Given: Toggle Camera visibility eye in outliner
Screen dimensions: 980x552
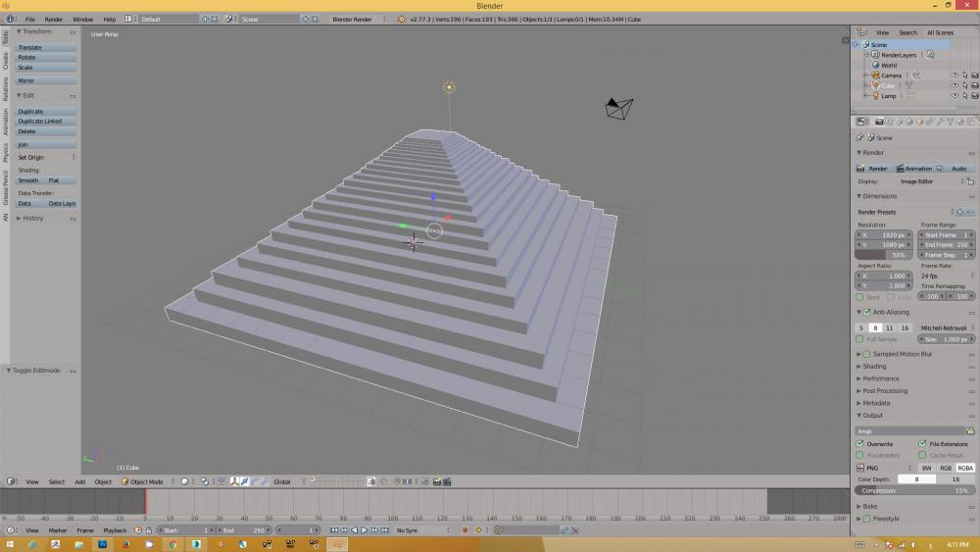Looking at the screenshot, I should click(955, 75).
